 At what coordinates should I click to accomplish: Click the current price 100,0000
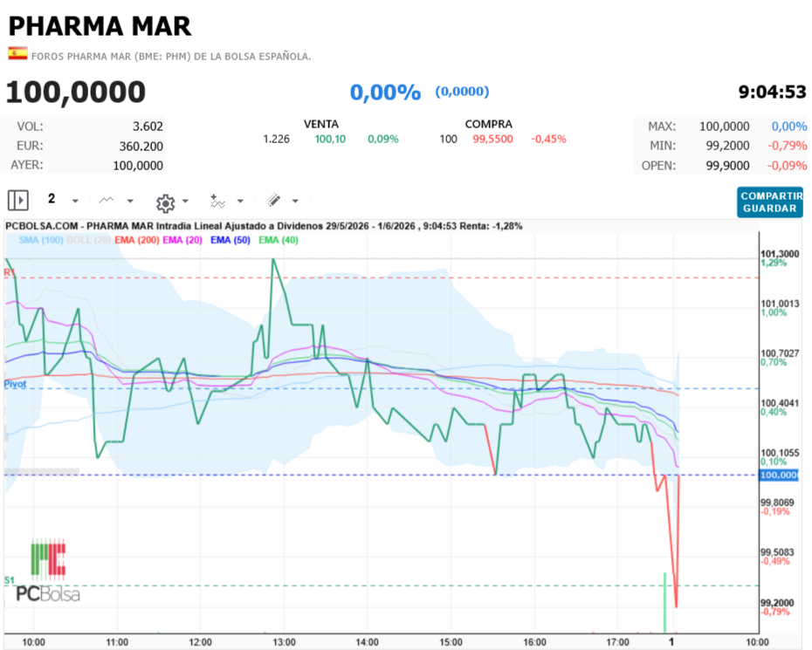pos(76,92)
